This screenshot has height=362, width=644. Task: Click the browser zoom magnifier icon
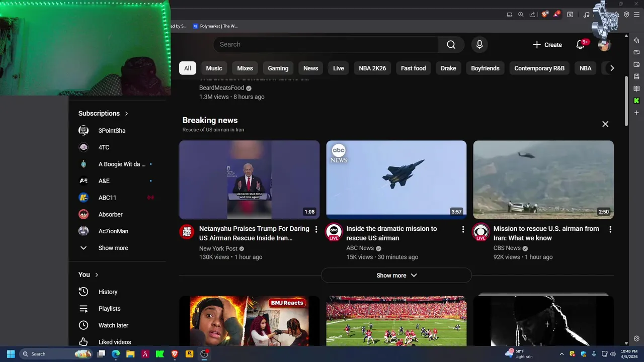coord(521,15)
